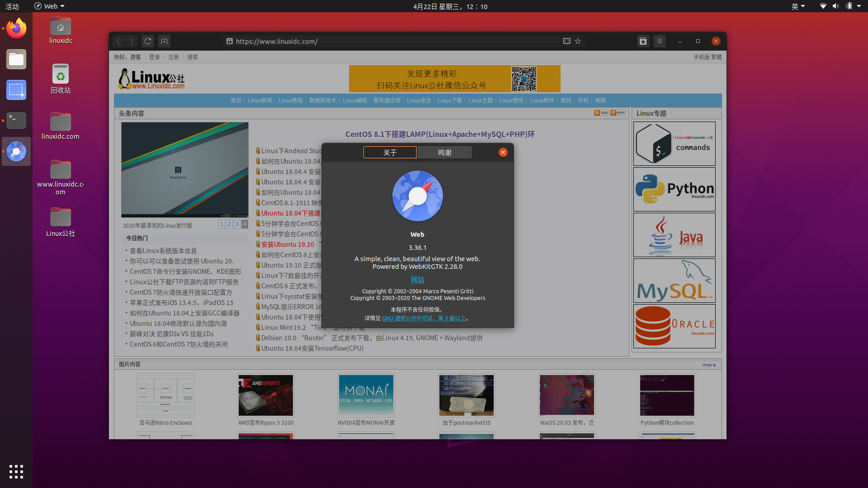This screenshot has width=868, height=488.
Task: Open the hamburger menu in browser
Action: pos(660,41)
